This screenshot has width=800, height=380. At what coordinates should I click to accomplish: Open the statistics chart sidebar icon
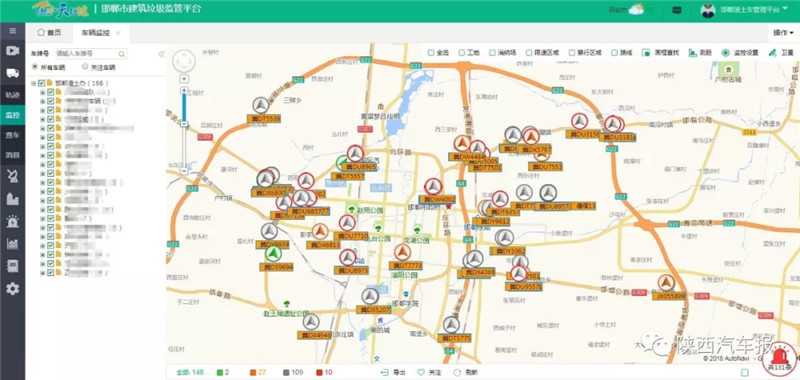point(12,244)
